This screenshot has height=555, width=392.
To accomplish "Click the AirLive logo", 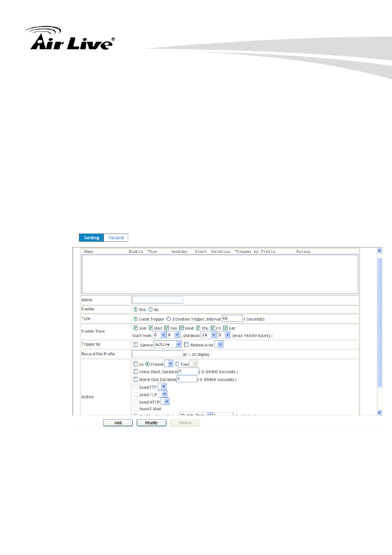I will coord(70,38).
